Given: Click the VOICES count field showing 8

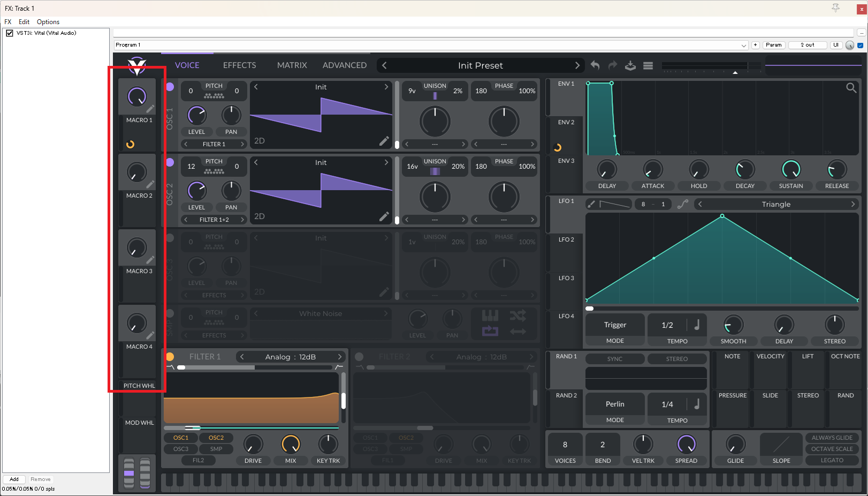Looking at the screenshot, I should click(565, 445).
